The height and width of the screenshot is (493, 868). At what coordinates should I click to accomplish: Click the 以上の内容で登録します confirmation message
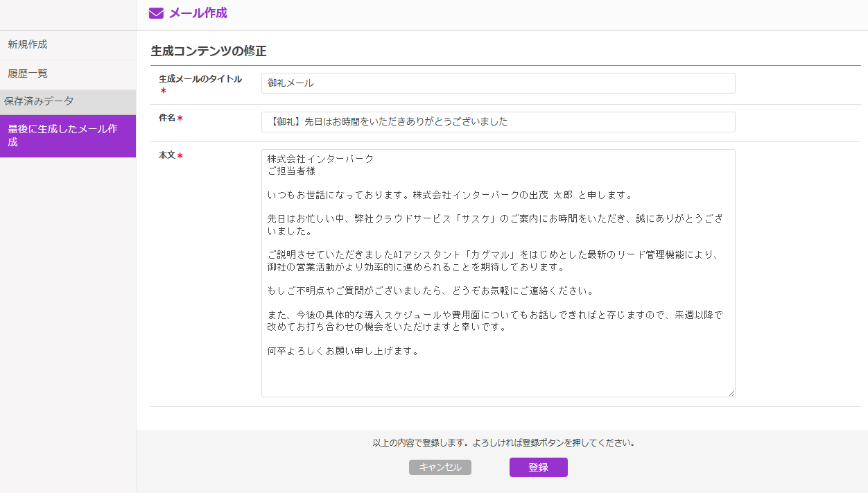(504, 442)
